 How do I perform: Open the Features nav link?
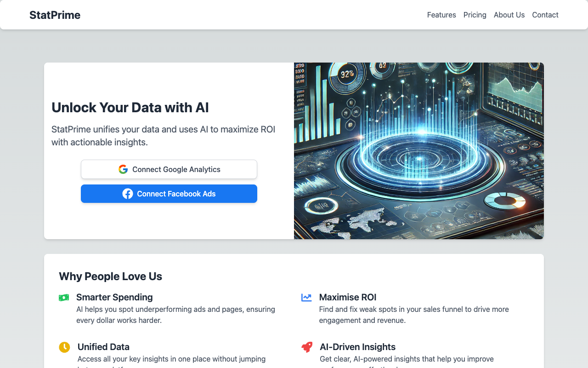point(441,15)
